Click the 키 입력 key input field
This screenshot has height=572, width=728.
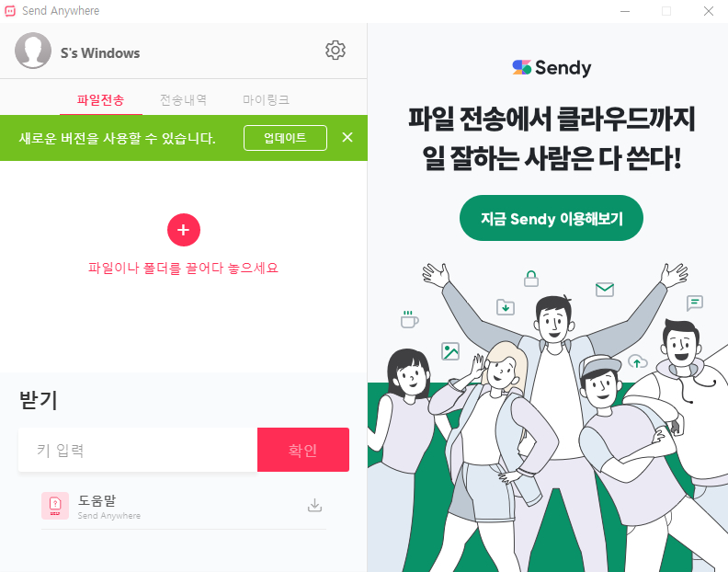point(138,450)
